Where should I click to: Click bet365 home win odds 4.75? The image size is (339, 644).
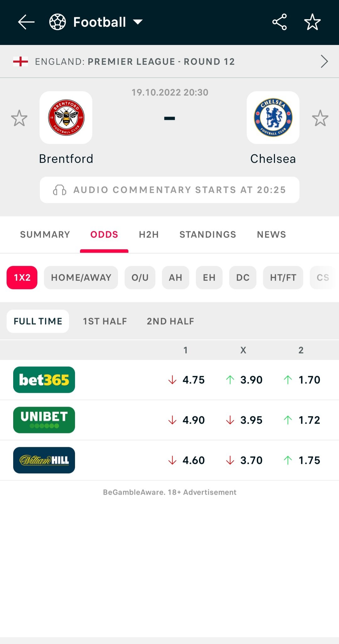(x=186, y=380)
